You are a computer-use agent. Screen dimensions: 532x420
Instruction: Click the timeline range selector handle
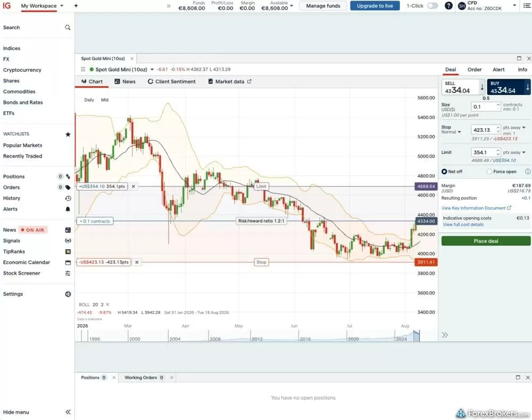[x=417, y=335]
